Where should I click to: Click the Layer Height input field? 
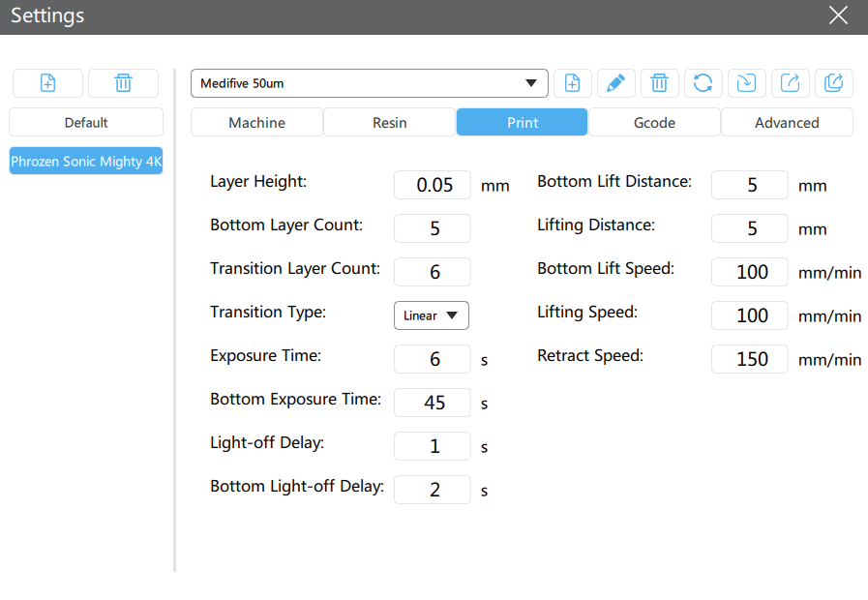pos(433,185)
